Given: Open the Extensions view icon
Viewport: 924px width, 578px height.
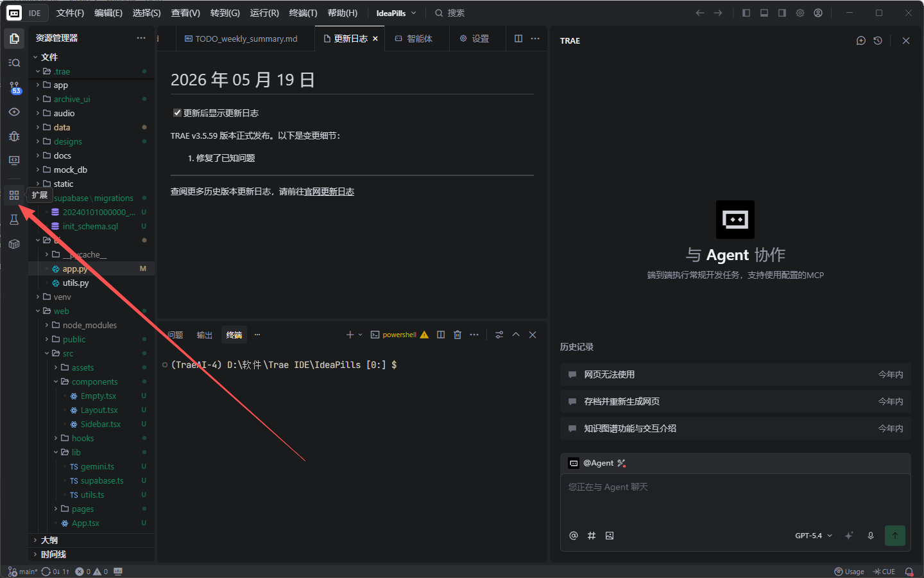Looking at the screenshot, I should pos(14,195).
